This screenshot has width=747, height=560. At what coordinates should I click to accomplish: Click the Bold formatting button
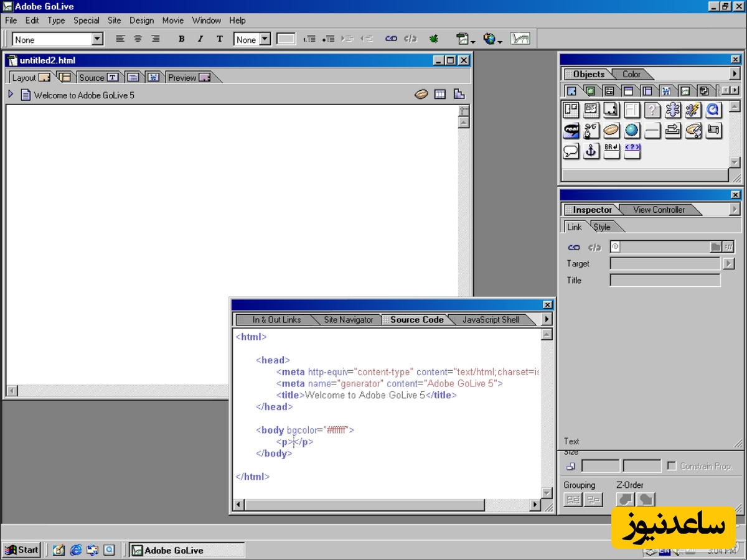[x=182, y=39]
